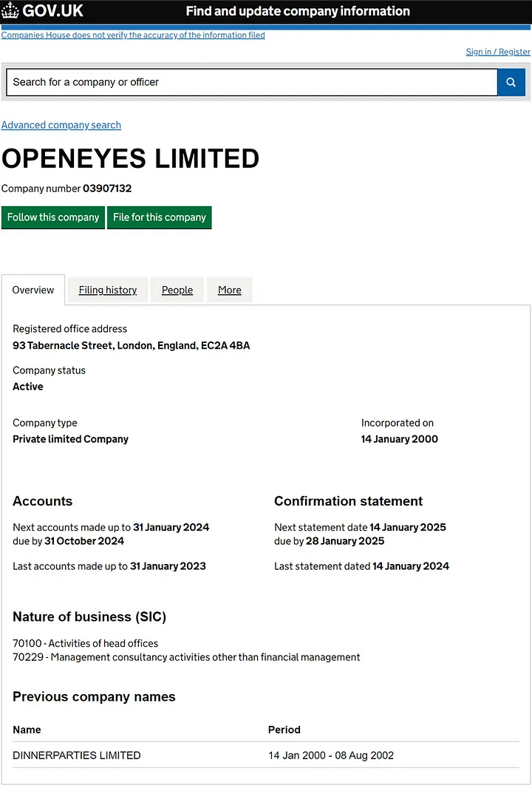532x785 pixels.
Task: Click the Follow this company button
Action: click(53, 217)
